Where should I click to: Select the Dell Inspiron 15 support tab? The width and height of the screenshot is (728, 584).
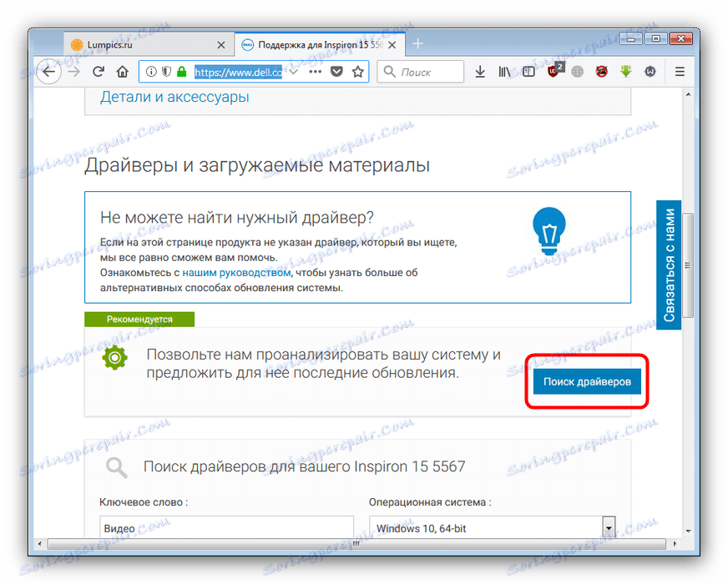pyautogui.click(x=320, y=45)
